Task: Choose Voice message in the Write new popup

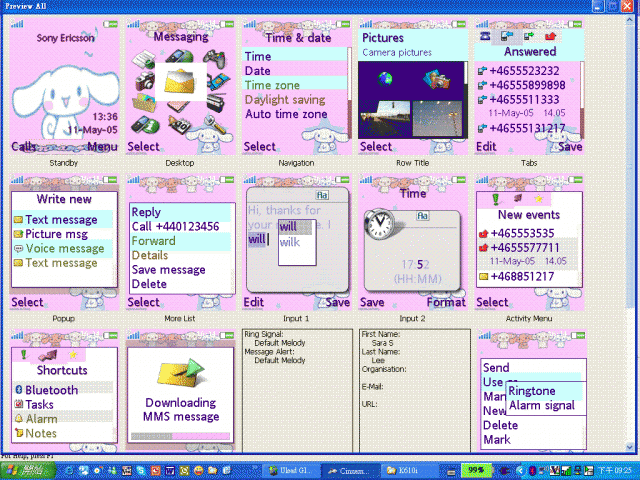Action: (x=62, y=248)
